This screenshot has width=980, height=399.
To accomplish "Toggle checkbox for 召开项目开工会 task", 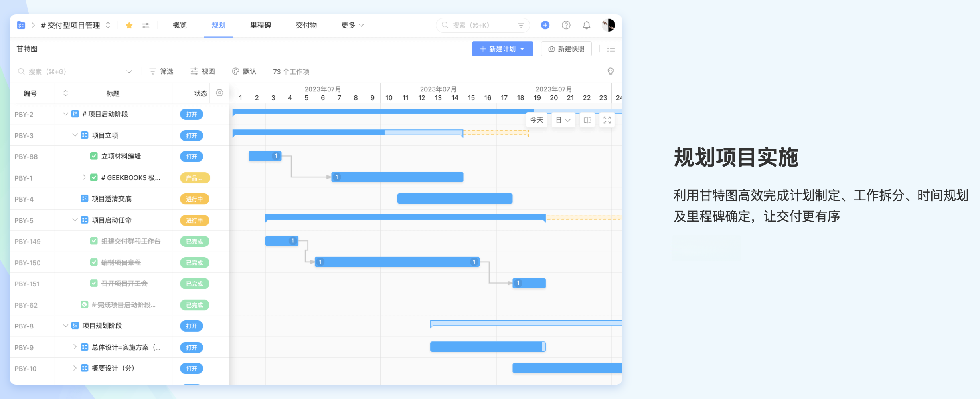I will coord(94,284).
